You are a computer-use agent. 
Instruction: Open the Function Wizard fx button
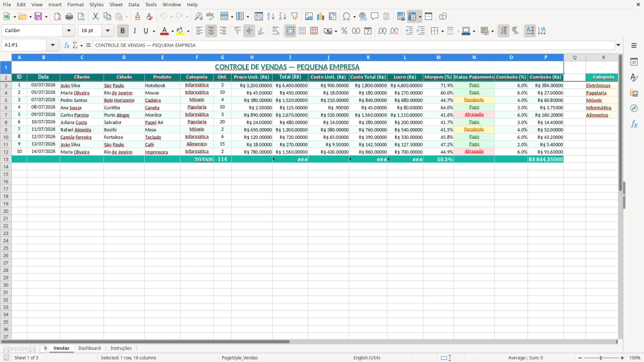[67, 45]
